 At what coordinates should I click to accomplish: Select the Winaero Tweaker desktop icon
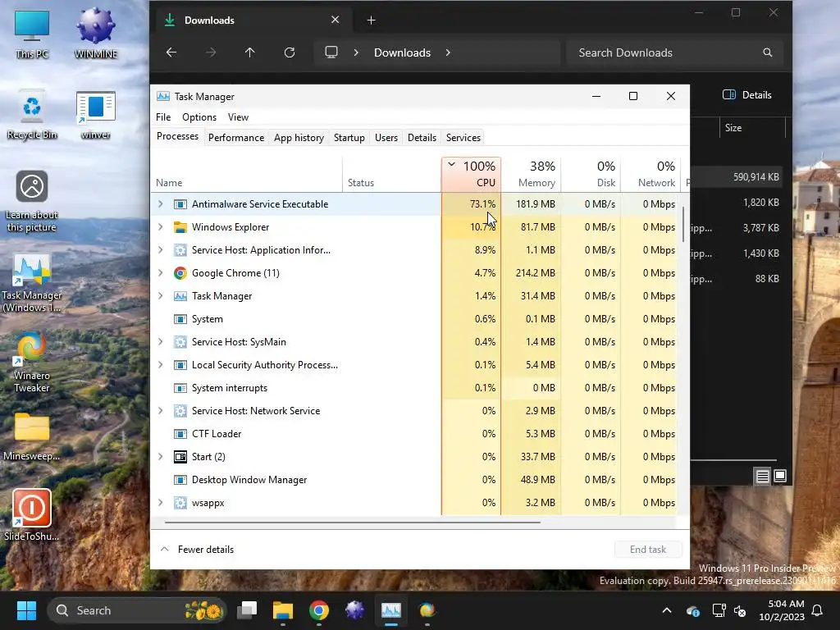pyautogui.click(x=32, y=362)
